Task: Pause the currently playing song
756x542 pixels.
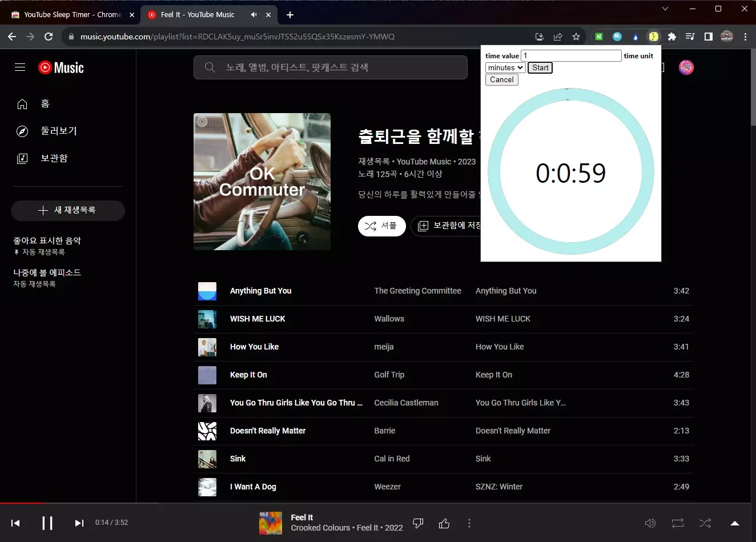Action: [47, 523]
